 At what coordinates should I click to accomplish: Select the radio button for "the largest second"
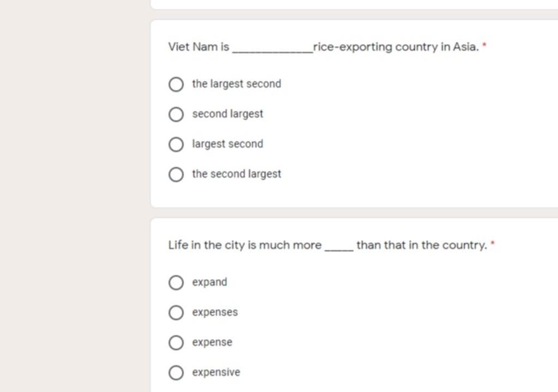point(176,85)
